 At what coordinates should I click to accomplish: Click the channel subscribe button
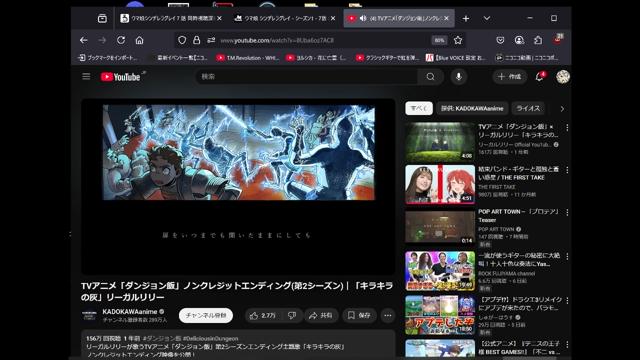pyautogui.click(x=206, y=316)
